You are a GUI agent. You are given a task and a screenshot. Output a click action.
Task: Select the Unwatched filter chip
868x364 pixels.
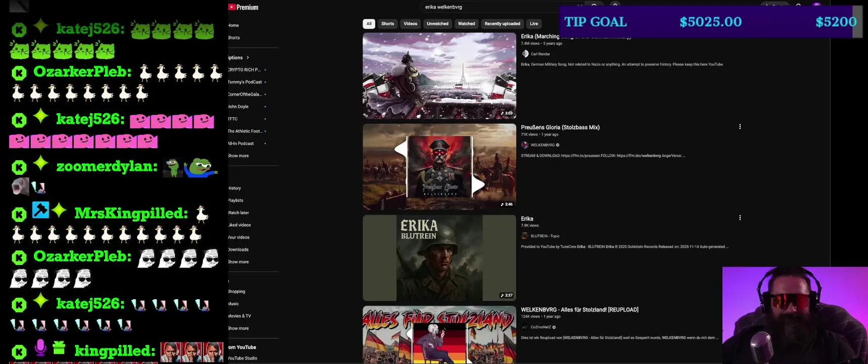437,24
